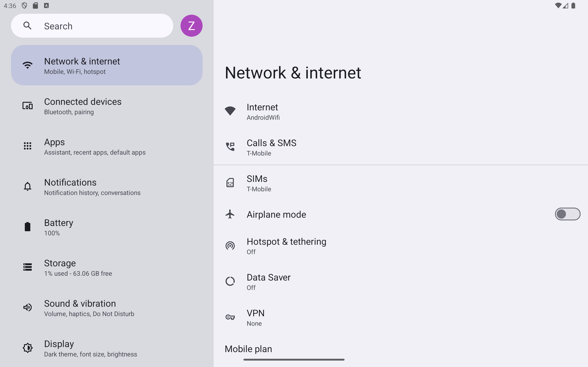
Task: Open the Apps settings category
Action: [95, 146]
